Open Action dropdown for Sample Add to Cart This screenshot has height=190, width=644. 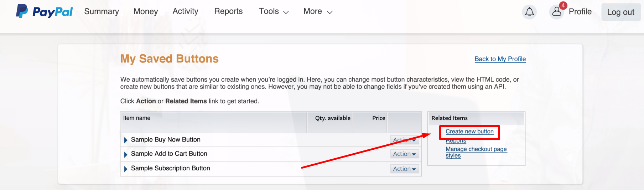(404, 154)
